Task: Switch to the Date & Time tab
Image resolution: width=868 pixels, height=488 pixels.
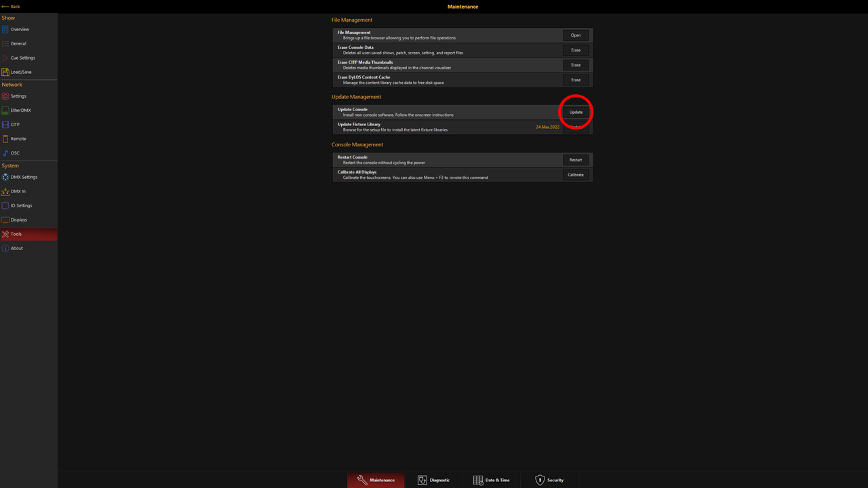Action: click(491, 480)
